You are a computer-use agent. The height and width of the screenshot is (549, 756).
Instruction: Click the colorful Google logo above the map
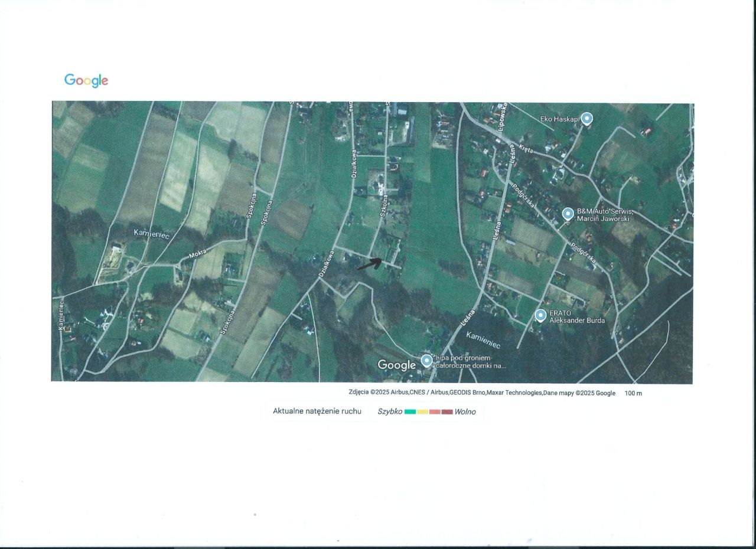tap(86, 81)
